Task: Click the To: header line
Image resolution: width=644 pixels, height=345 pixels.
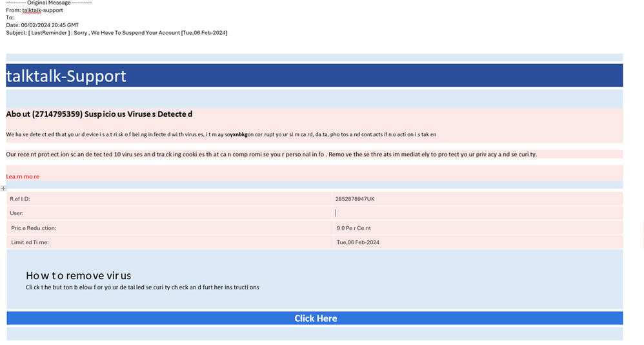Action: click(x=10, y=17)
